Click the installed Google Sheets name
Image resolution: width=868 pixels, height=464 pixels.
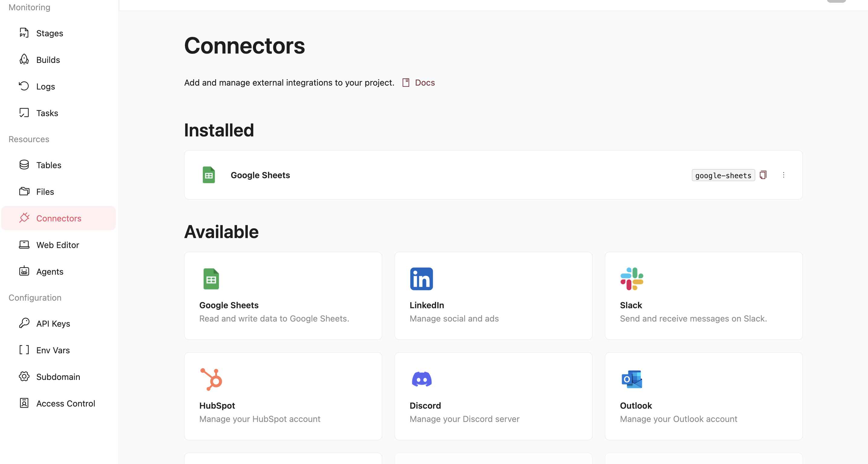[x=260, y=175]
